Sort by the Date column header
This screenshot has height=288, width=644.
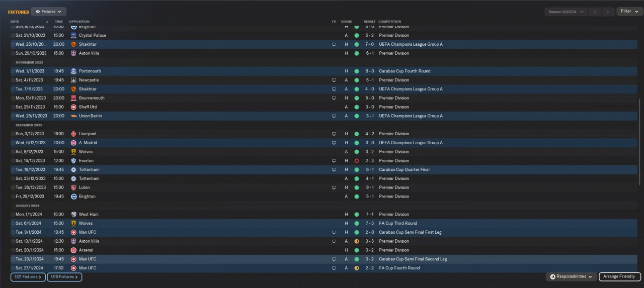pos(15,22)
